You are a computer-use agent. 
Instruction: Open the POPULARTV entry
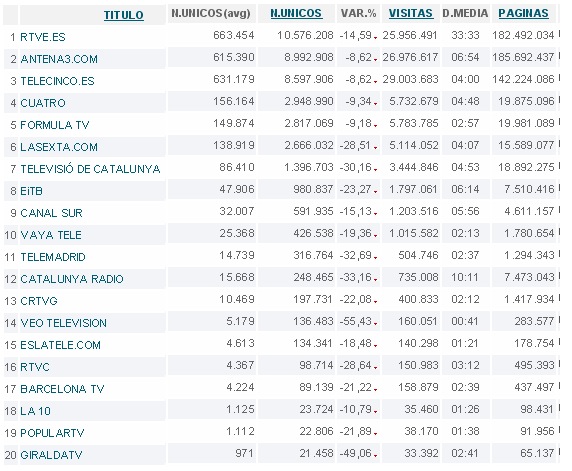click(x=52, y=433)
